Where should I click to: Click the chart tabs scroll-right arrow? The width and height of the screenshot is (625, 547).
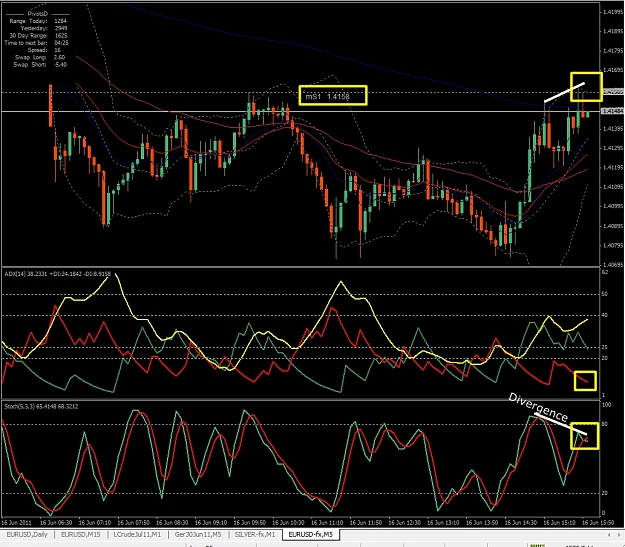pyautogui.click(x=619, y=535)
